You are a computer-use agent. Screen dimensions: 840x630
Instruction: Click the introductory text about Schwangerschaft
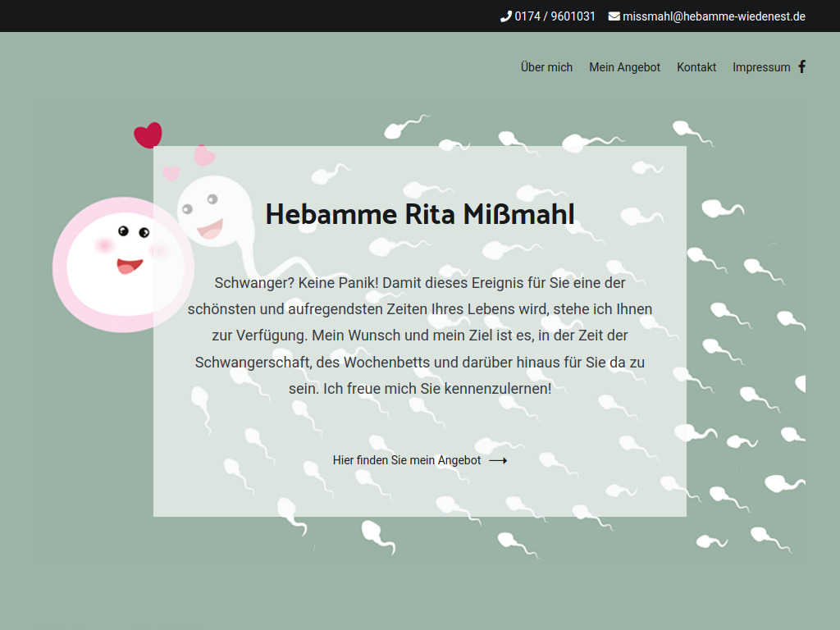click(x=420, y=335)
